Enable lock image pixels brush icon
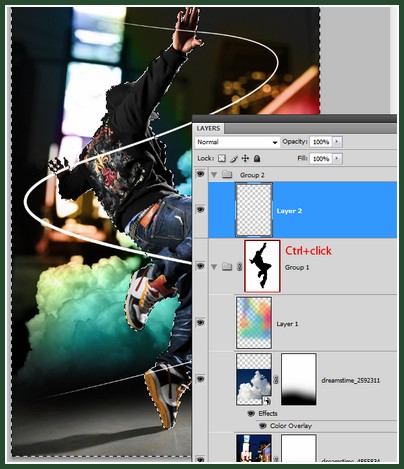 point(234,159)
